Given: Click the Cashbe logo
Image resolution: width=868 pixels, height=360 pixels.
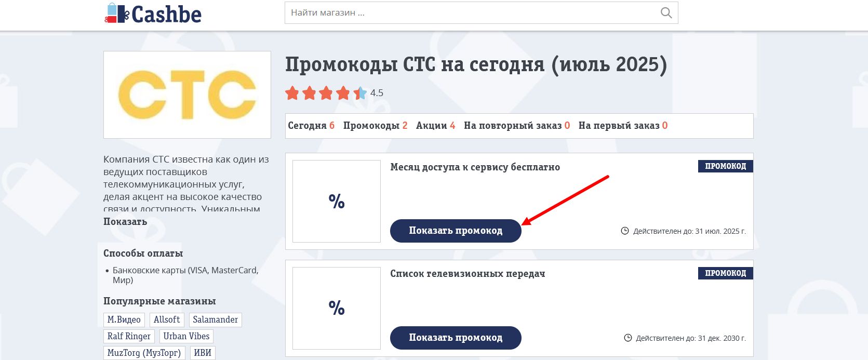Looking at the screenshot, I should tap(153, 14).
